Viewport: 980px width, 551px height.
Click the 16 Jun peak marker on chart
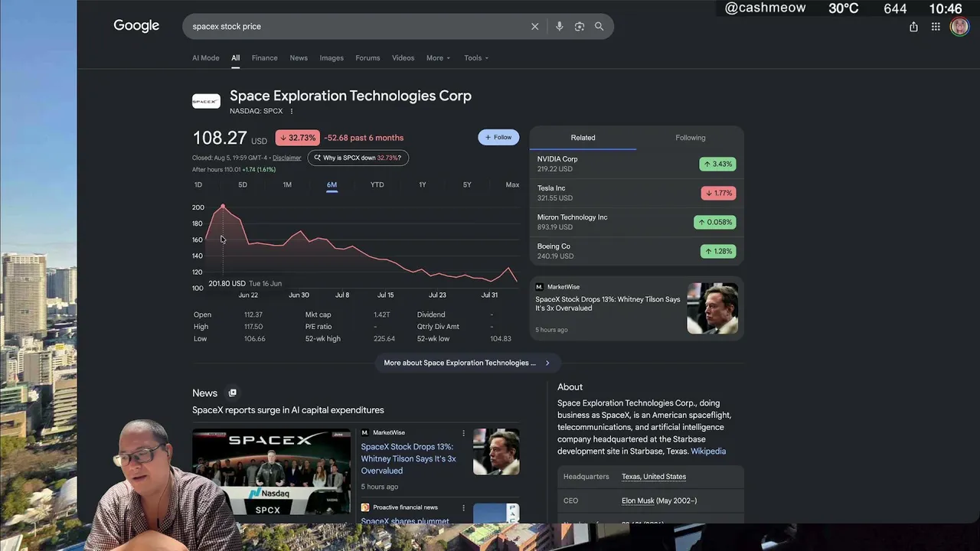tap(223, 207)
